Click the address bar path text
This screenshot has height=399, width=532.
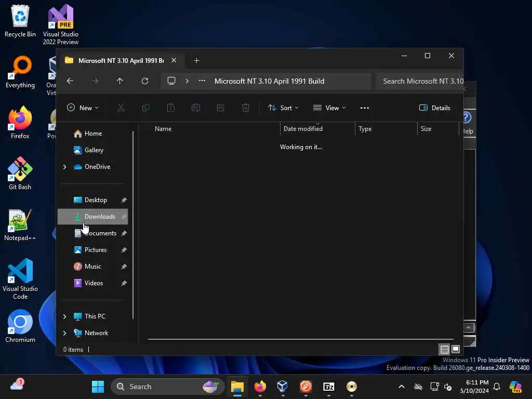(270, 81)
